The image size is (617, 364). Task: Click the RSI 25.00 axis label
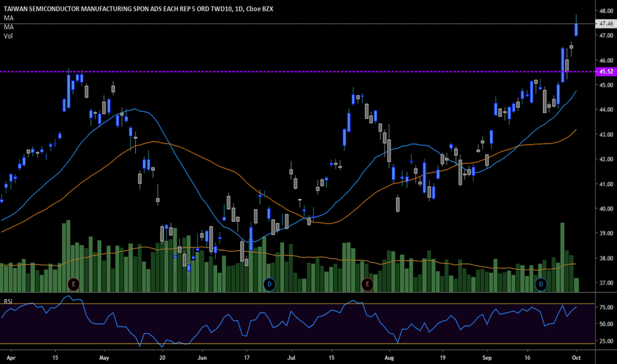(x=606, y=341)
